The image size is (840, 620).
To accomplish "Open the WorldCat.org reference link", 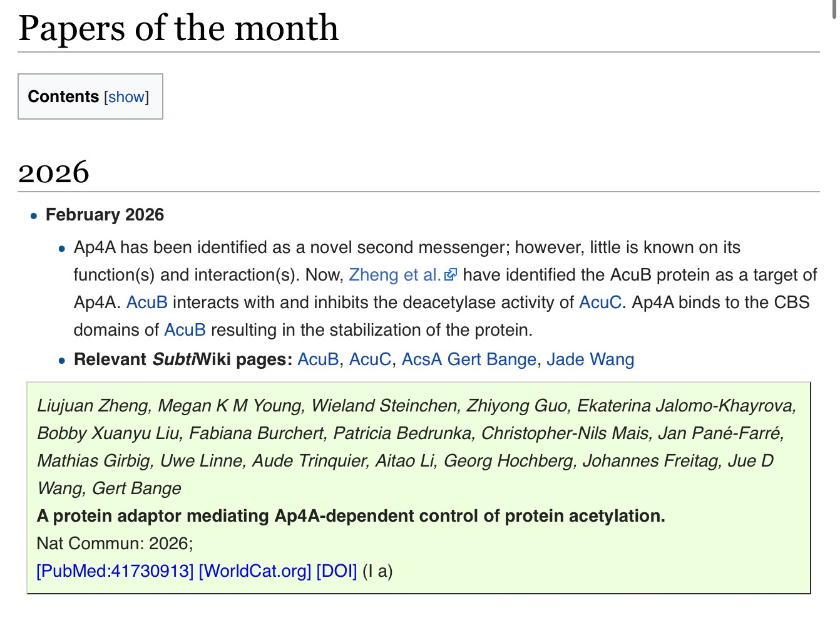I will coord(255,571).
